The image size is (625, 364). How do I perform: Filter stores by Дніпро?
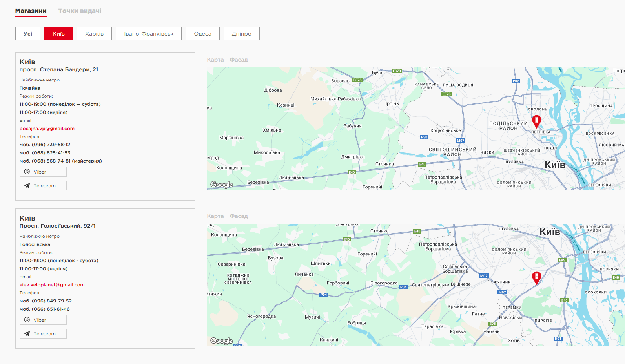click(x=242, y=34)
